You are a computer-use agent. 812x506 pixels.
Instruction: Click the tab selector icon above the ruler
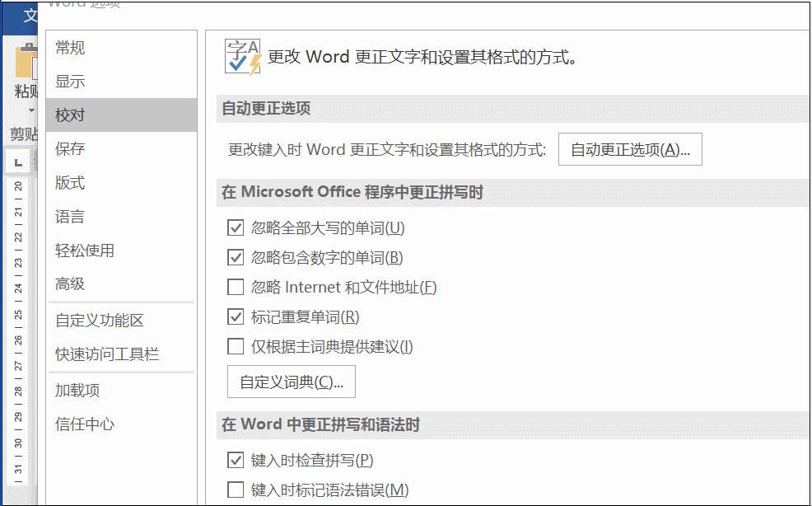[18, 162]
